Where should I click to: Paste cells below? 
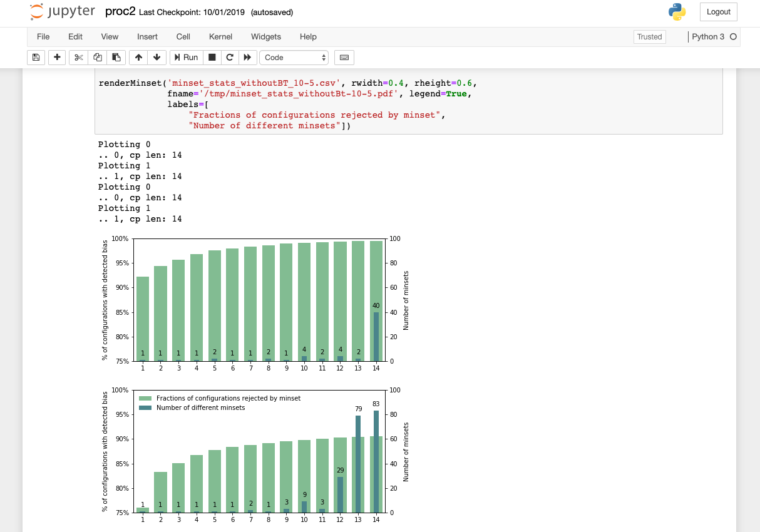pos(116,57)
